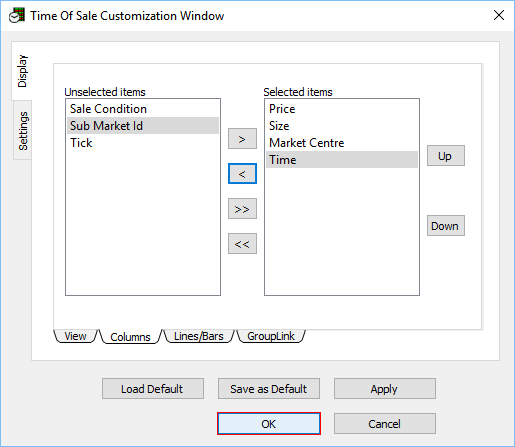The image size is (515, 447).
Task: Move selected column Up
Action: [x=446, y=156]
